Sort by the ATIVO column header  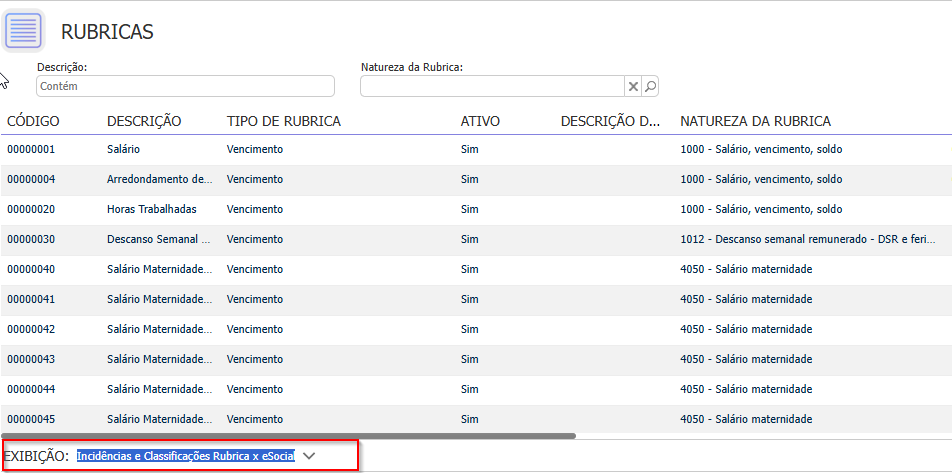[x=480, y=121]
